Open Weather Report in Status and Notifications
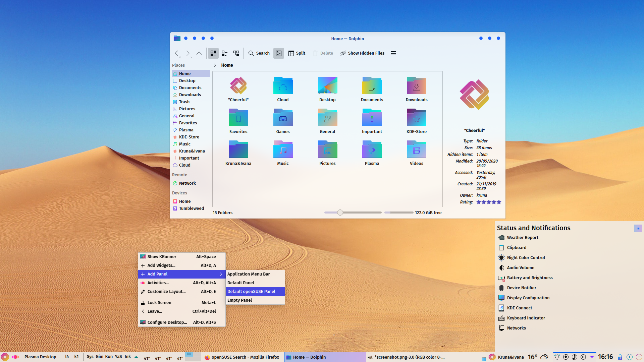644x362 pixels. 523,238
